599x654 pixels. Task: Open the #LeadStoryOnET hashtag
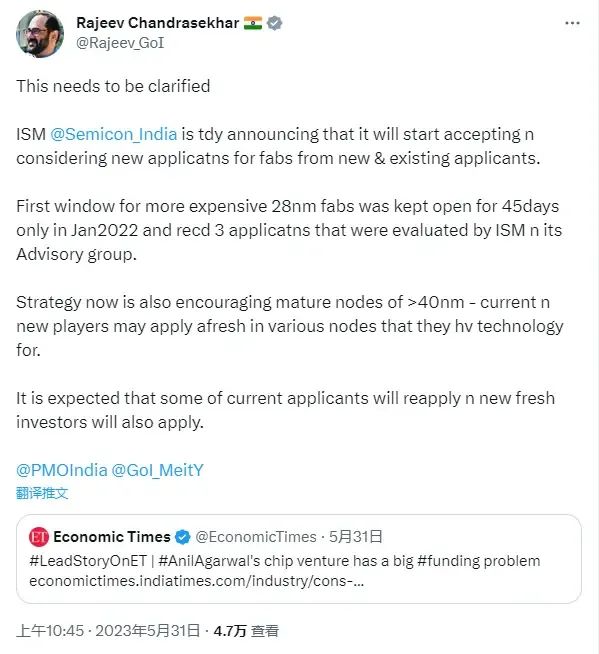click(x=88, y=561)
